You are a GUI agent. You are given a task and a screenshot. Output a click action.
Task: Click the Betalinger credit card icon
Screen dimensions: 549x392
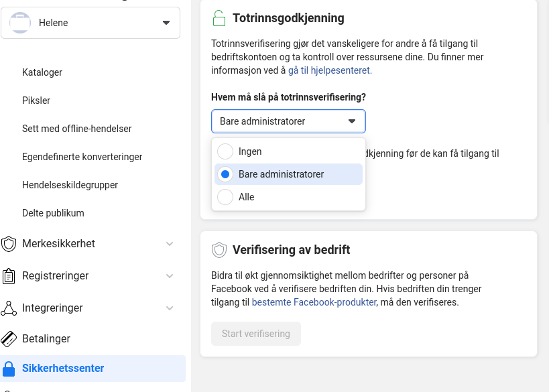[x=9, y=339]
